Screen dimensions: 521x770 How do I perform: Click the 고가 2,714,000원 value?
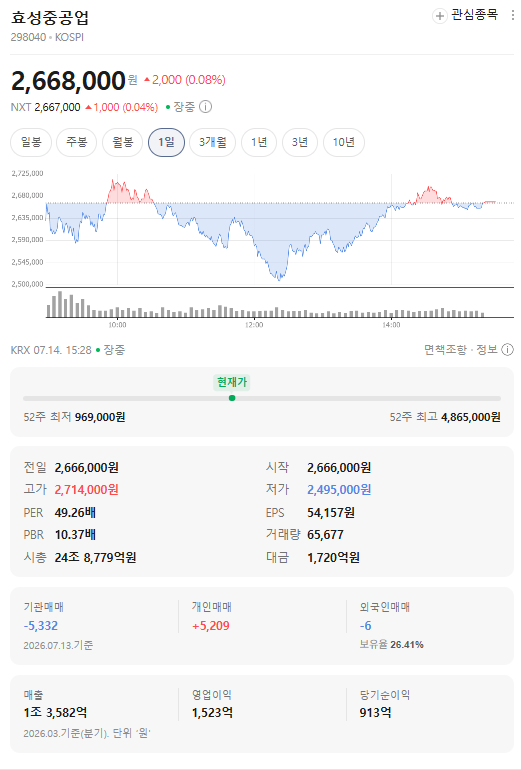(86, 490)
